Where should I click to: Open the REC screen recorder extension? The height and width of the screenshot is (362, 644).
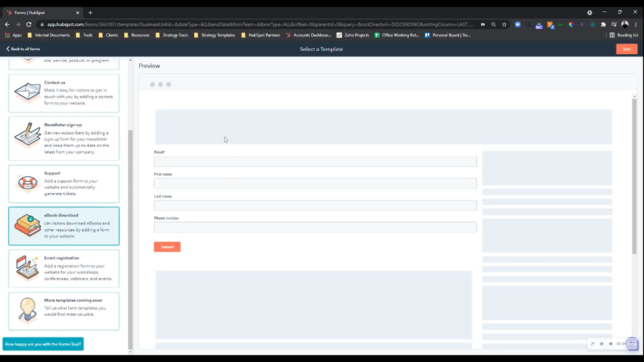click(539, 25)
